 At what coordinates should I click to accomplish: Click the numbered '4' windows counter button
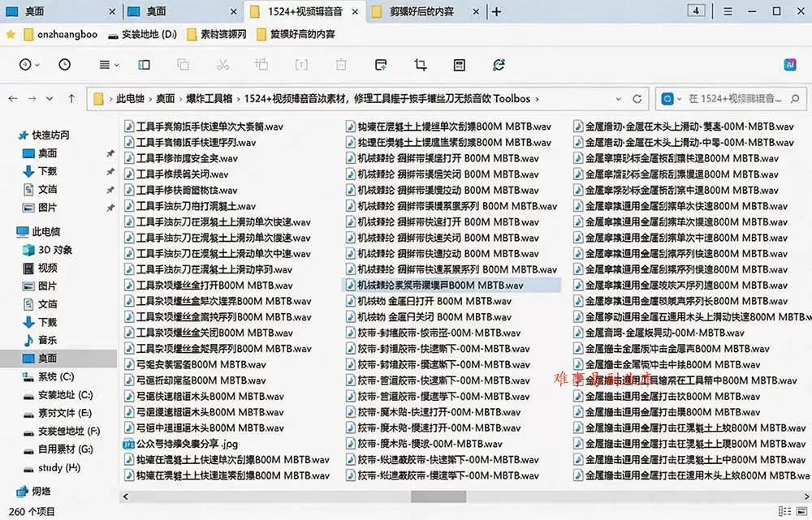tap(696, 11)
